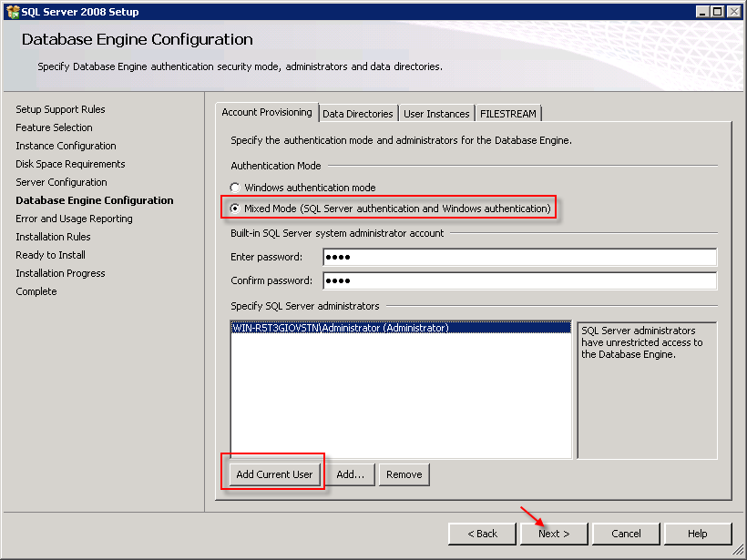This screenshot has height=560, width=747.
Task: Select Windows authentication mode radio button
Action: coord(235,188)
